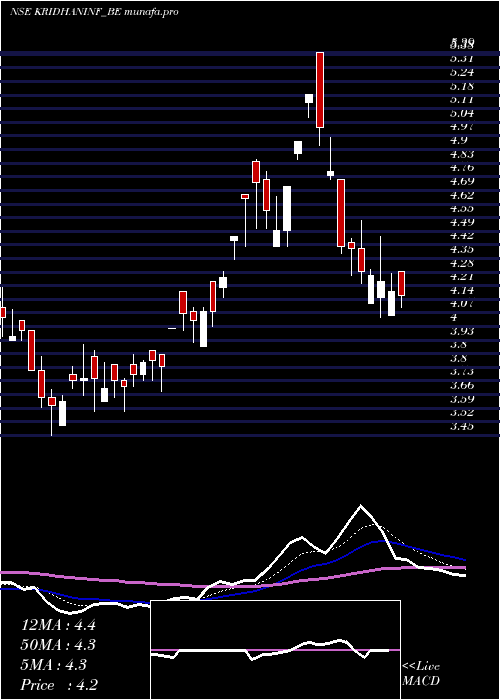Select the 5.11 price axis label
500x700 pixels.
tap(462, 100)
